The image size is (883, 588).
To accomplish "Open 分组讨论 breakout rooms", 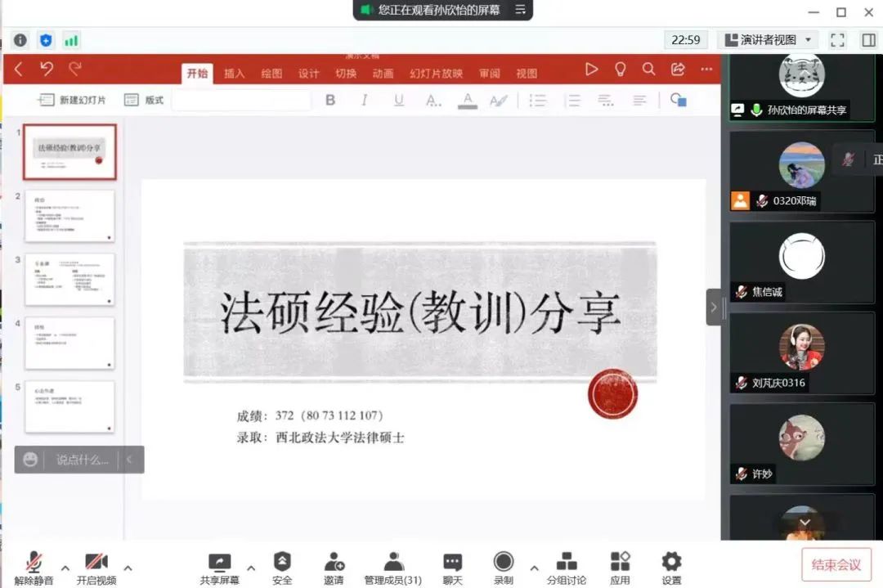I will (x=566, y=562).
